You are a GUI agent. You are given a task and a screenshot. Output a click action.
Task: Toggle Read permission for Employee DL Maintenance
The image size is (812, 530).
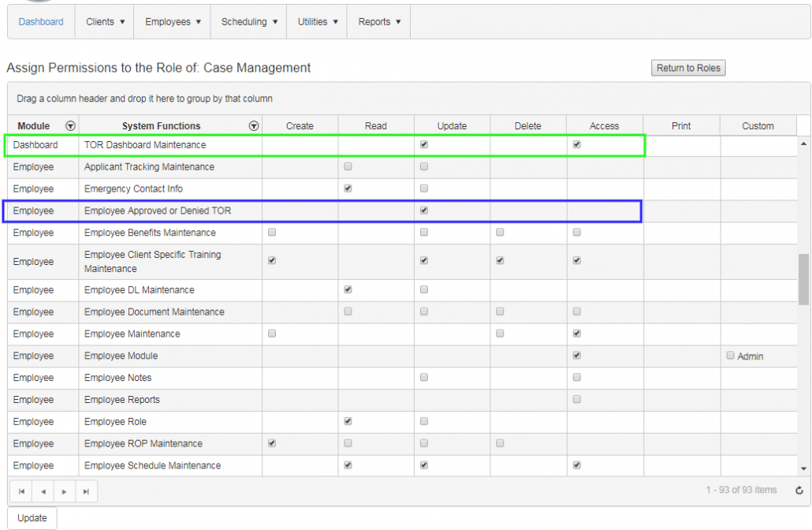[x=347, y=289]
